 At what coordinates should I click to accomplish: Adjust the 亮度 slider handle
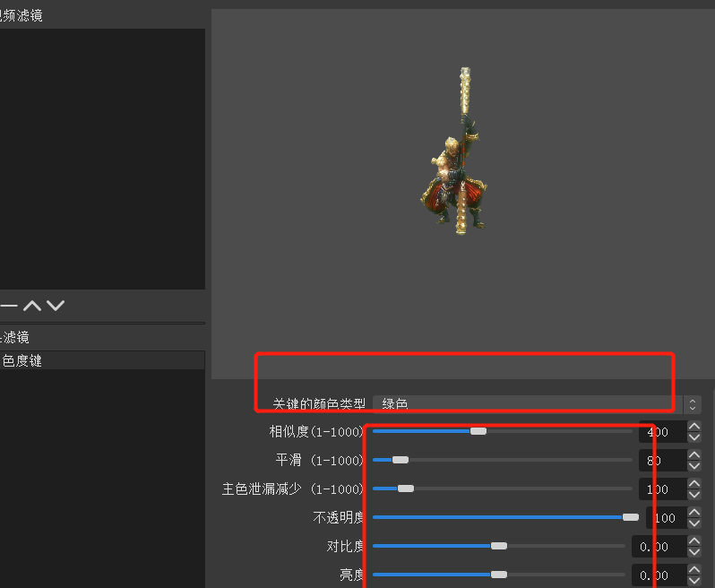499,575
